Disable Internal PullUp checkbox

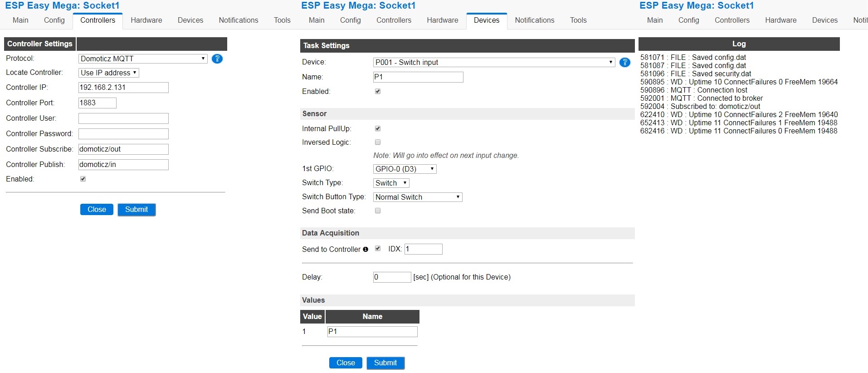378,128
